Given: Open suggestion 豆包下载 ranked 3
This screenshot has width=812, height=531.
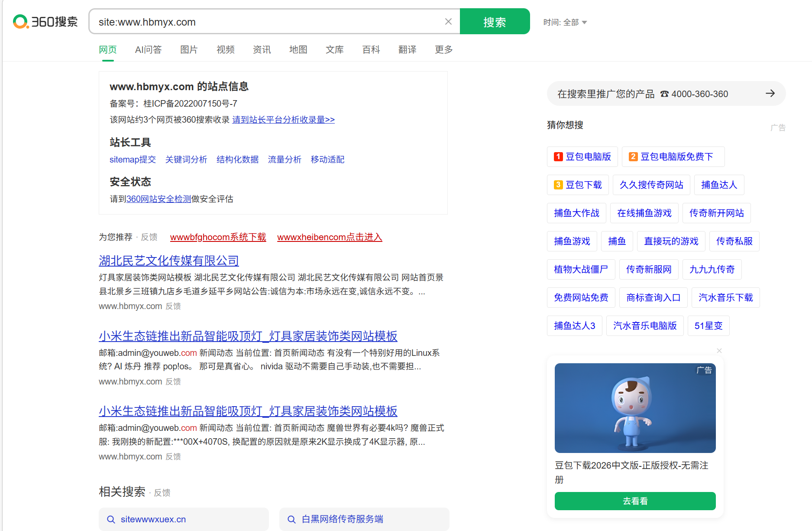Looking at the screenshot, I should pos(578,185).
